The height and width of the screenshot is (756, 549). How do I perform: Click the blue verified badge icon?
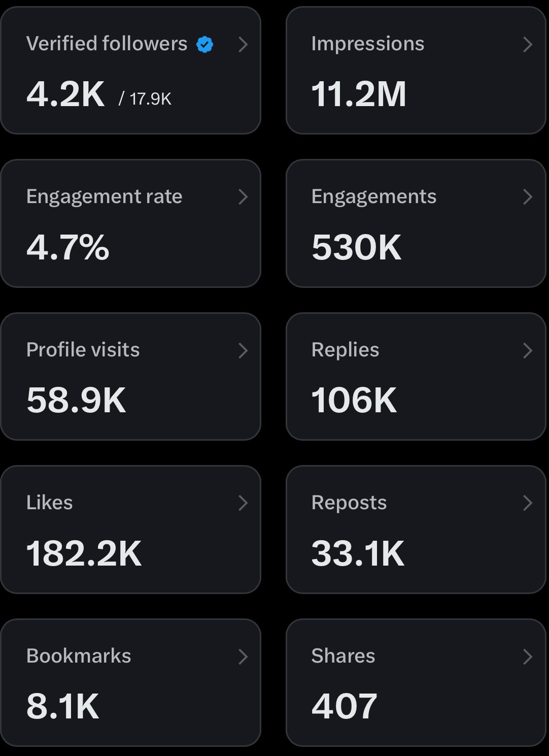click(204, 45)
